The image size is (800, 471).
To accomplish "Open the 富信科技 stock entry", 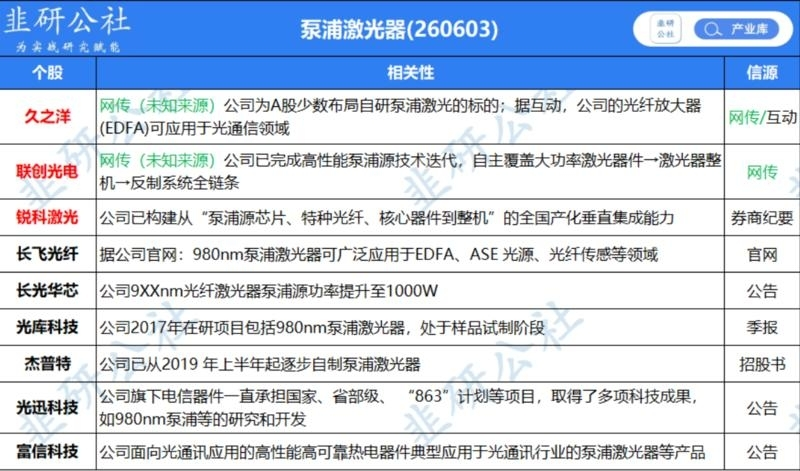I will 47,451.
